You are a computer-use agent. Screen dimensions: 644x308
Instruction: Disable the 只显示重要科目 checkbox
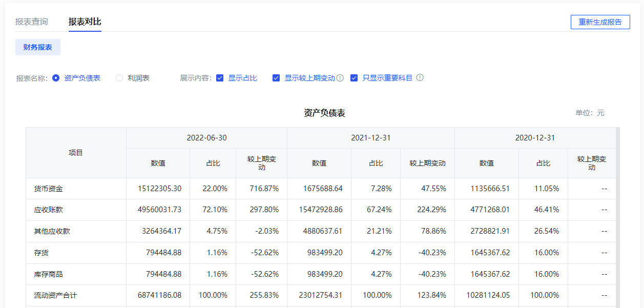354,78
